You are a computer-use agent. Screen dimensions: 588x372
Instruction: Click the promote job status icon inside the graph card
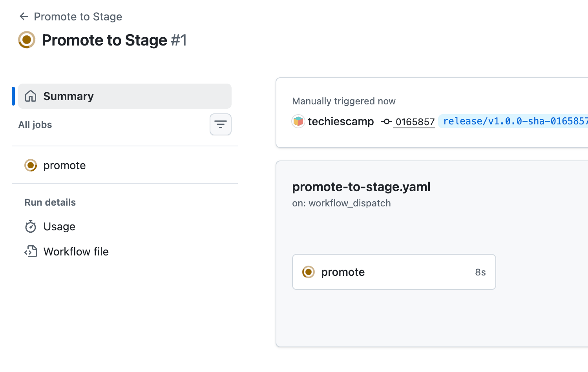coord(309,272)
